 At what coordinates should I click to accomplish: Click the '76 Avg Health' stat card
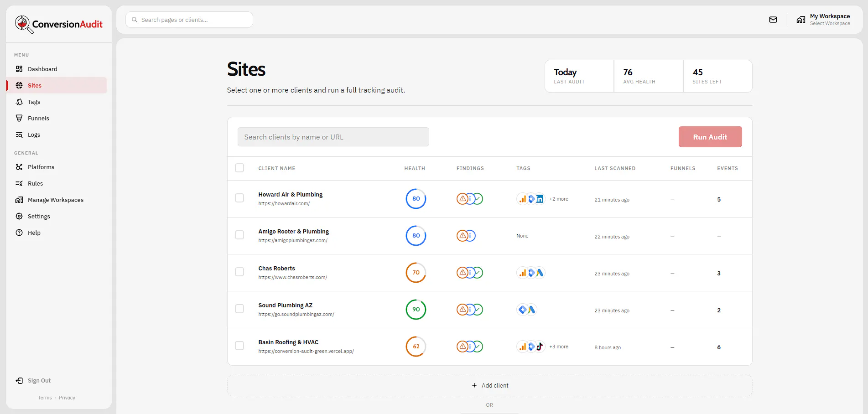(648, 76)
